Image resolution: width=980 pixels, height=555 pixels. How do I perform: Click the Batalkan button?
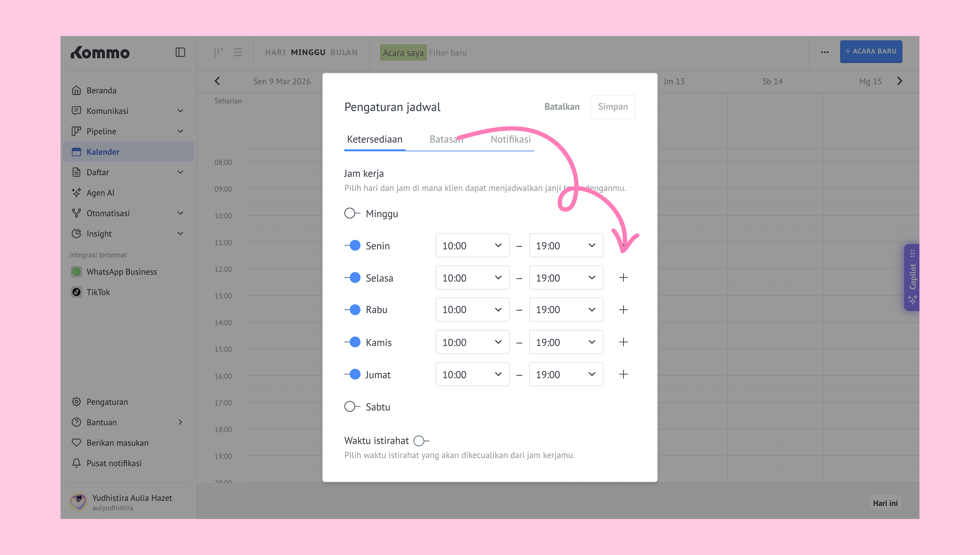coord(562,107)
